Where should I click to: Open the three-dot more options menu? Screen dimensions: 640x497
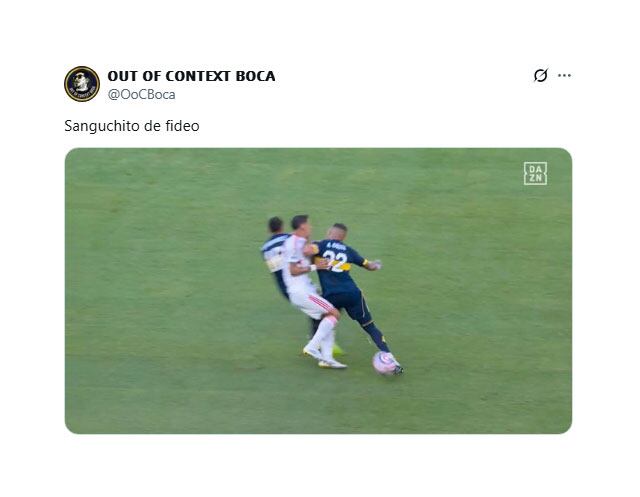(564, 75)
